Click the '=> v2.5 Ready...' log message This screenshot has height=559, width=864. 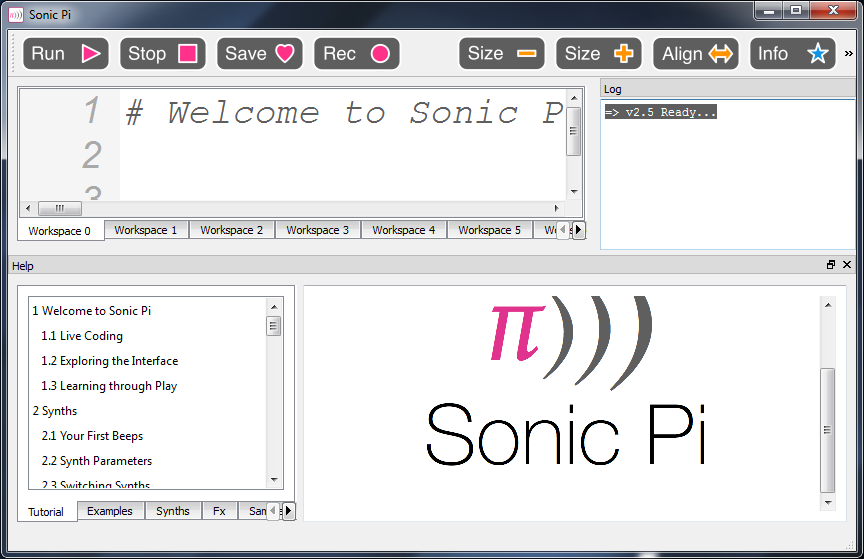(x=661, y=112)
